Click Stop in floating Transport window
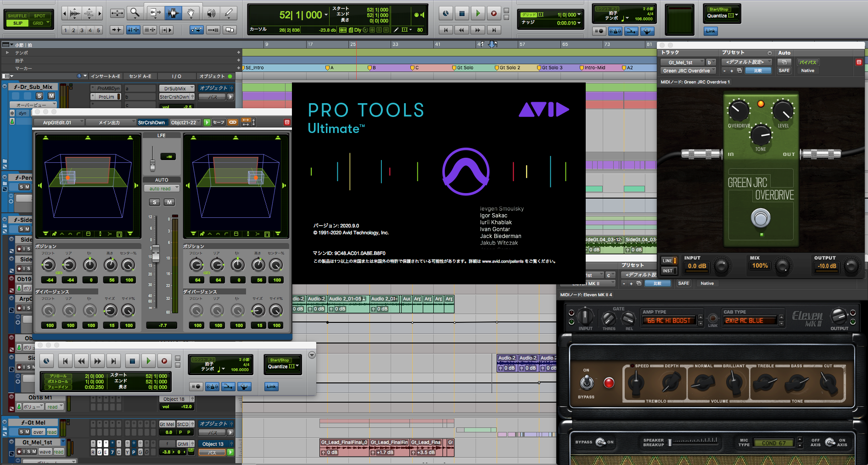Screen dimensions: 868x465 point(132,361)
